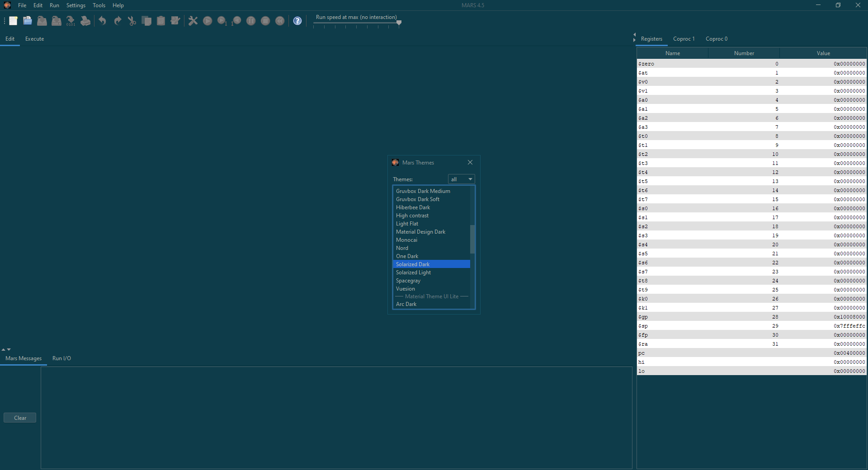868x470 pixels.
Task: Switch to the Coproc 0 tab
Action: coord(717,39)
